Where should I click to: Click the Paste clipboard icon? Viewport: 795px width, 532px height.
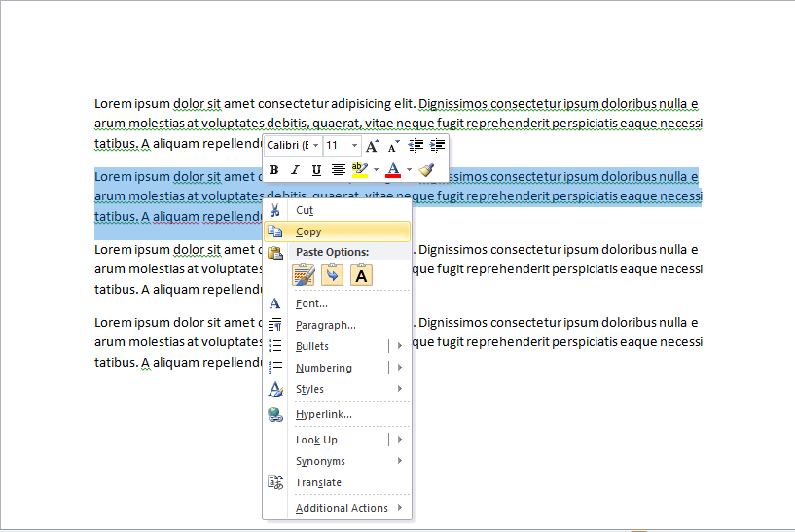pyautogui.click(x=275, y=252)
